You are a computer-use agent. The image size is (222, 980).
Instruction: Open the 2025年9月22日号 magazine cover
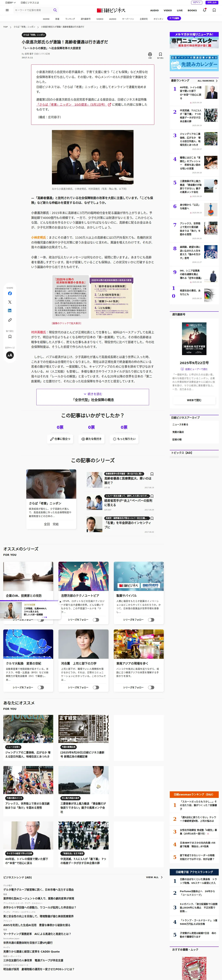point(194,339)
